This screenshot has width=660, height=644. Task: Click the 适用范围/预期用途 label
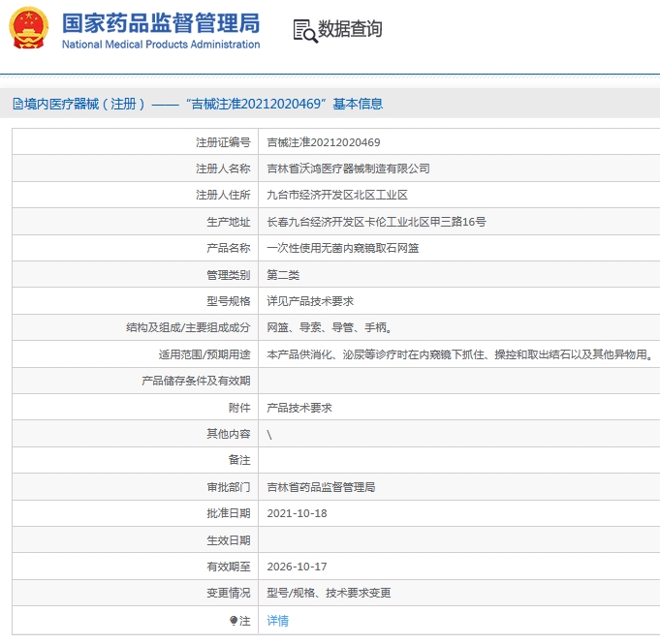[x=204, y=354]
